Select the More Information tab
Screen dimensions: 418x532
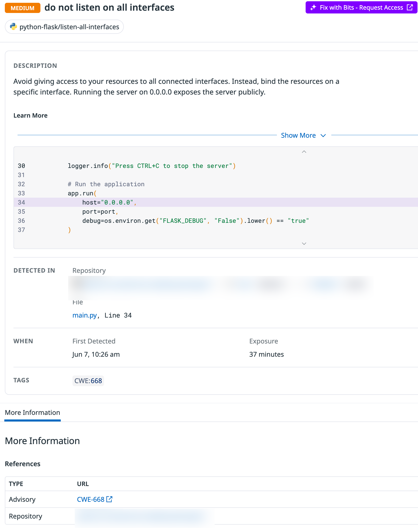pos(33,413)
